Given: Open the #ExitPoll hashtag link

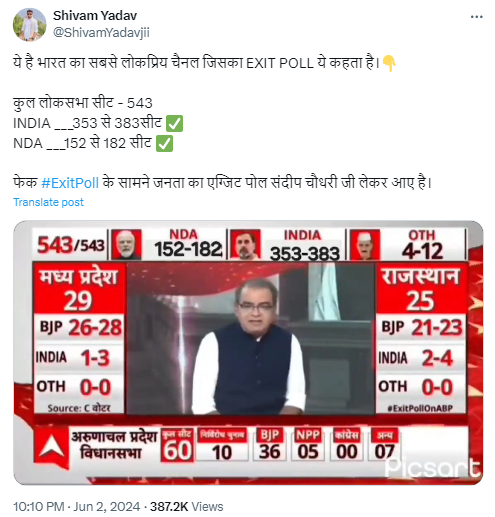Looking at the screenshot, I should (x=70, y=183).
